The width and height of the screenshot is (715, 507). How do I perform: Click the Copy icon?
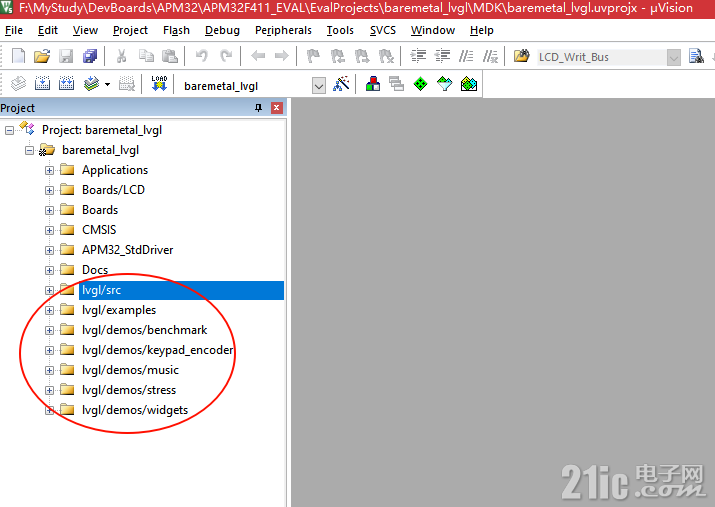146,56
